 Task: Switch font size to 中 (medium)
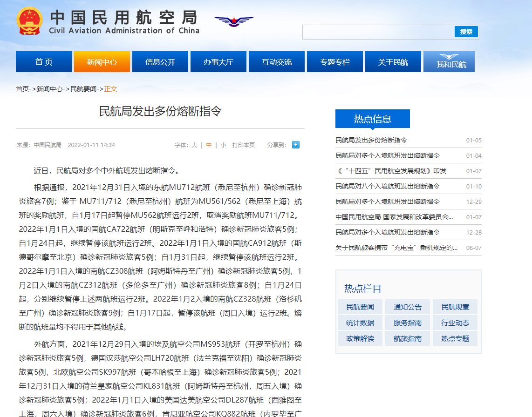(x=209, y=145)
